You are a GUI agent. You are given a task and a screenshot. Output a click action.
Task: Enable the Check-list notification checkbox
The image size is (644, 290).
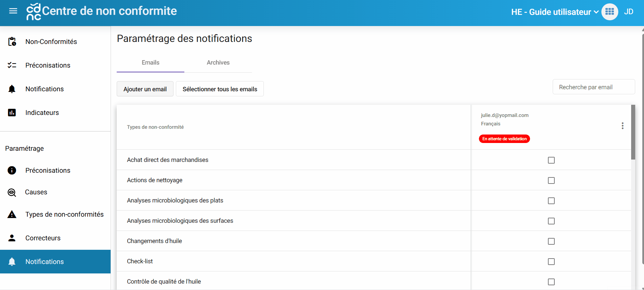click(x=551, y=262)
